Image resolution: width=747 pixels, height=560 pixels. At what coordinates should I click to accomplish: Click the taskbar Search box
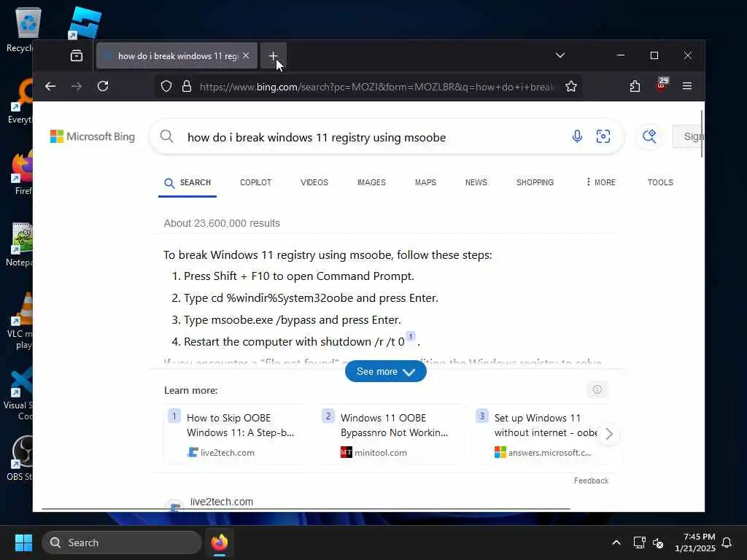(122, 542)
